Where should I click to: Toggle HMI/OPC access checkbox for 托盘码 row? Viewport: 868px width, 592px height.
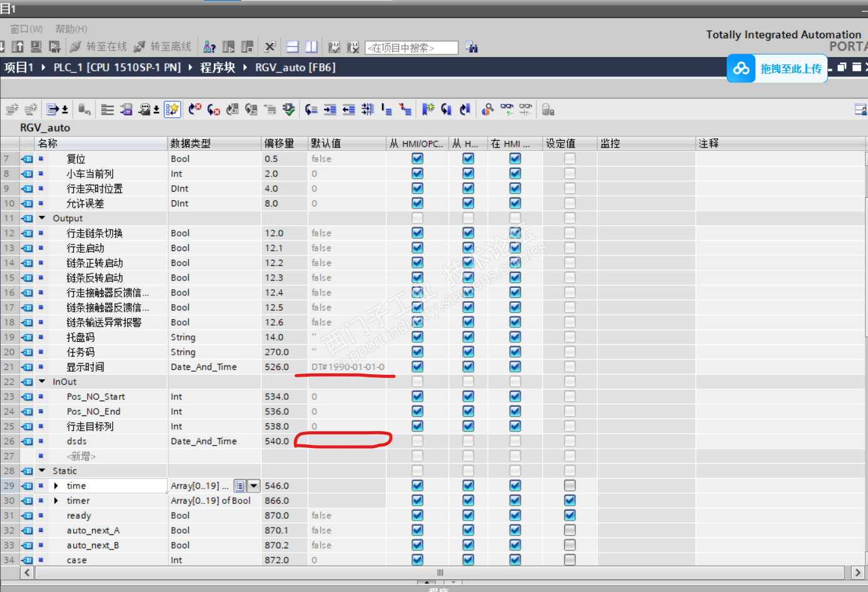417,337
